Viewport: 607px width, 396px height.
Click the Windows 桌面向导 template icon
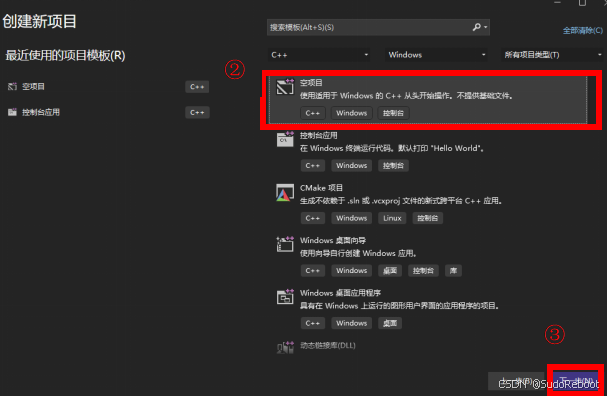click(x=285, y=244)
